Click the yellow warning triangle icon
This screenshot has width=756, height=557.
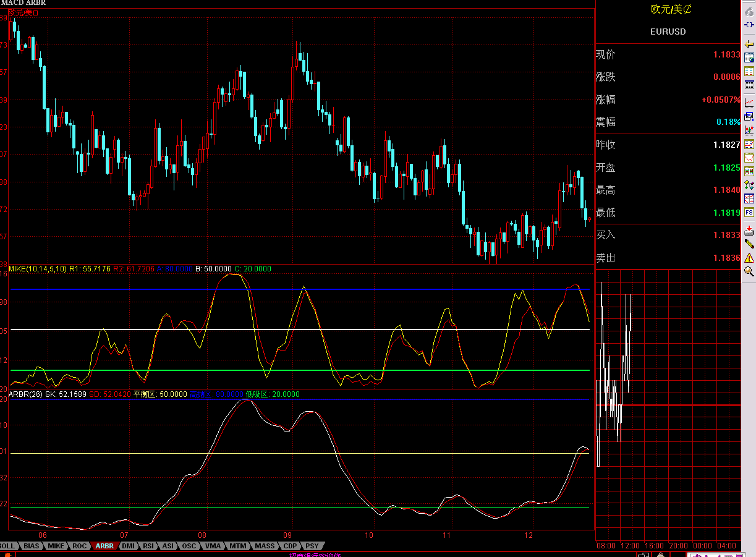coord(749,257)
